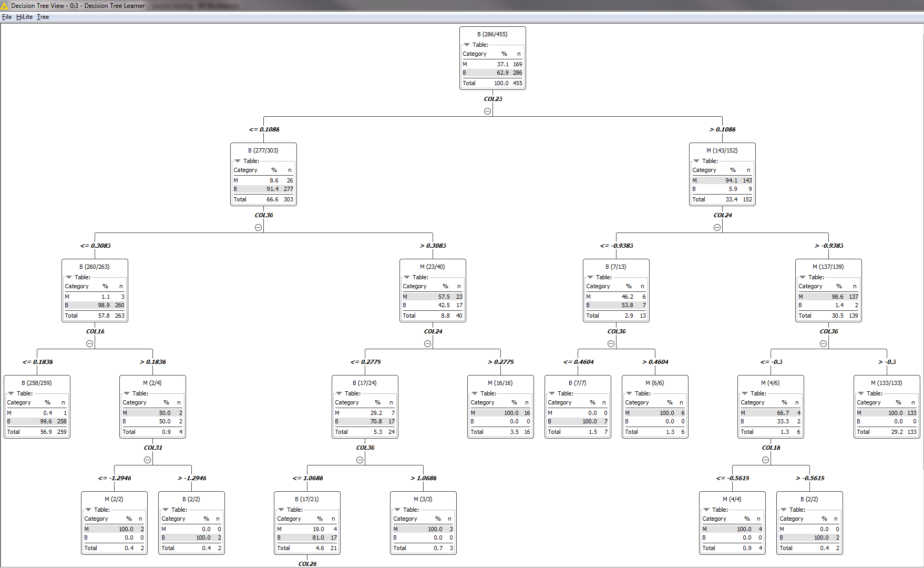The height and width of the screenshot is (568, 924).
Task: Select node title B (277/303)
Action: tap(263, 150)
